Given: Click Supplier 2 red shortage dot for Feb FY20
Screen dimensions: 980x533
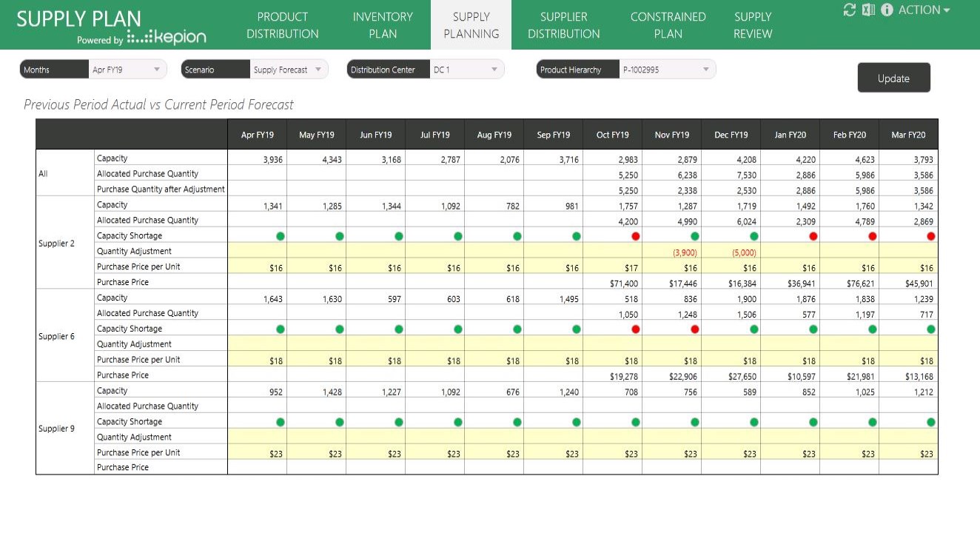Looking at the screenshot, I should [x=872, y=236].
